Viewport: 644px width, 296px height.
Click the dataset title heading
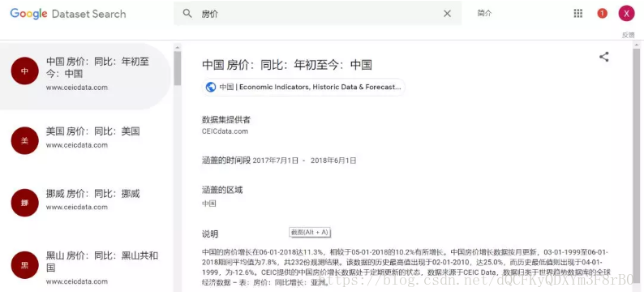(x=287, y=64)
